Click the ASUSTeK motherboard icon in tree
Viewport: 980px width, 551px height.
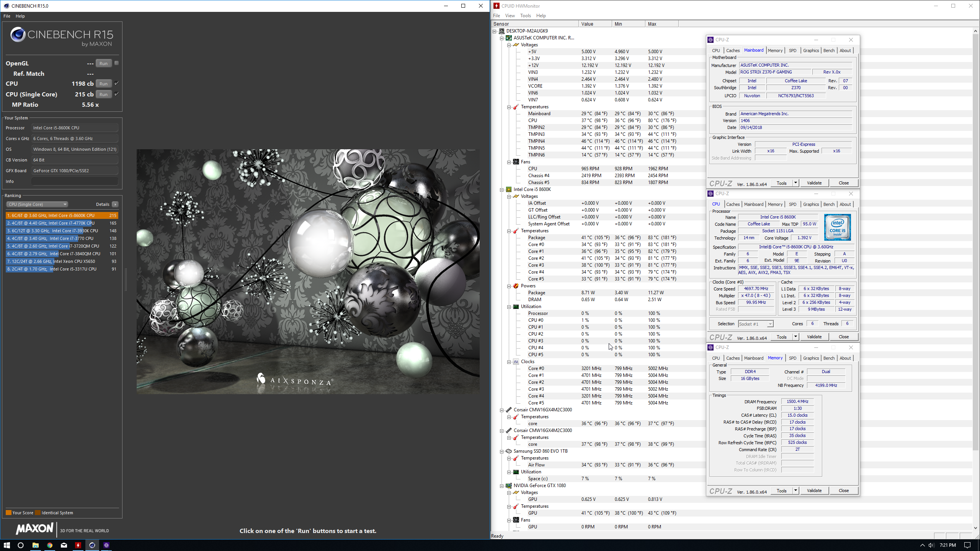pyautogui.click(x=509, y=38)
